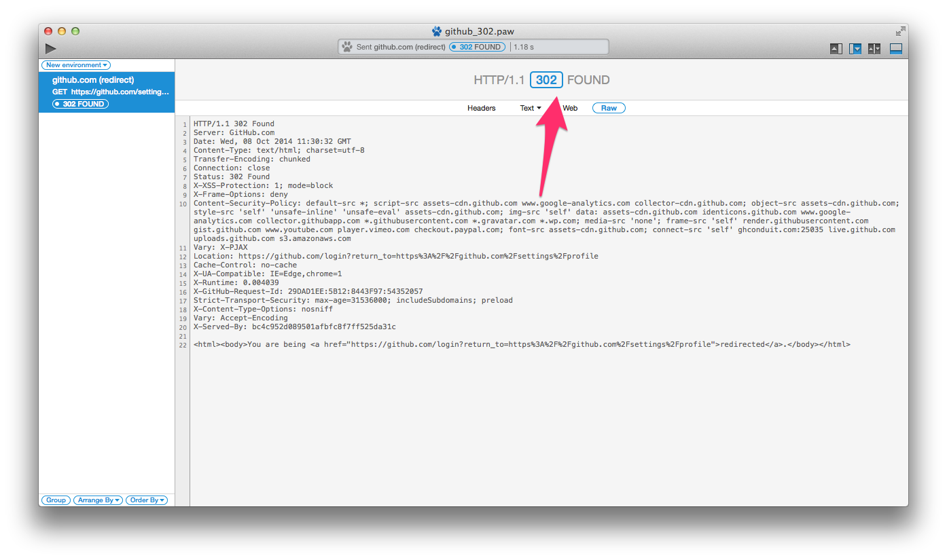The height and width of the screenshot is (560, 947).
Task: Select the response-only layout icon
Action: click(855, 49)
